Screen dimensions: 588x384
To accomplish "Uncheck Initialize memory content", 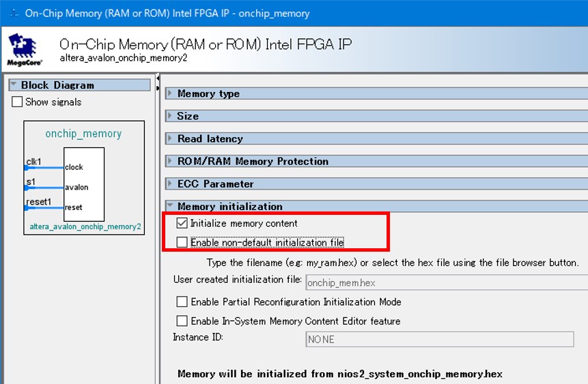I will [x=182, y=223].
